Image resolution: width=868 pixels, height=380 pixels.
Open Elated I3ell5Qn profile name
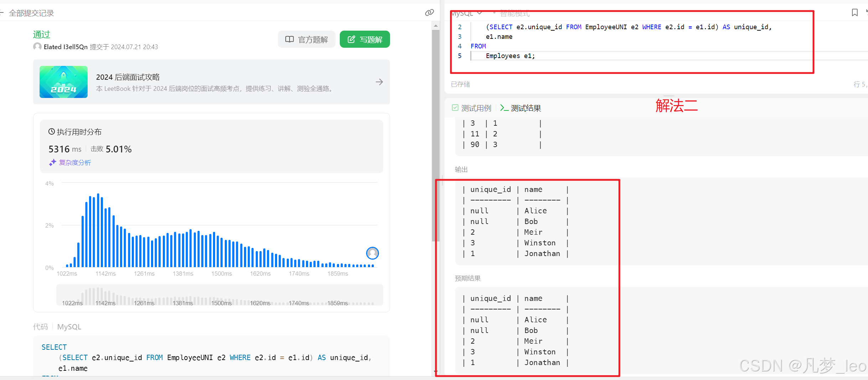coord(66,47)
